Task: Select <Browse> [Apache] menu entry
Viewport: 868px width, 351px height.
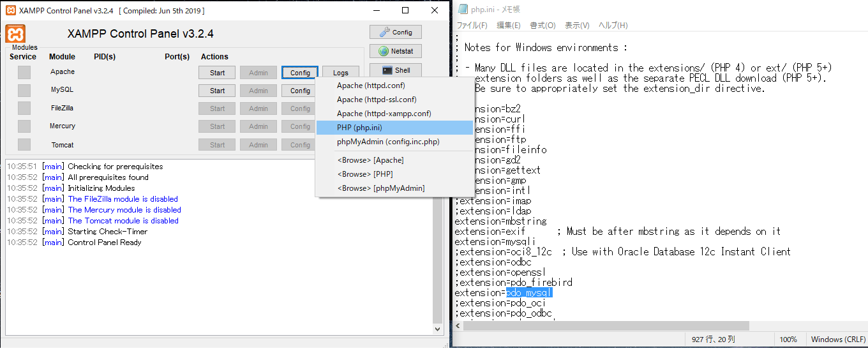Action: [x=394, y=160]
